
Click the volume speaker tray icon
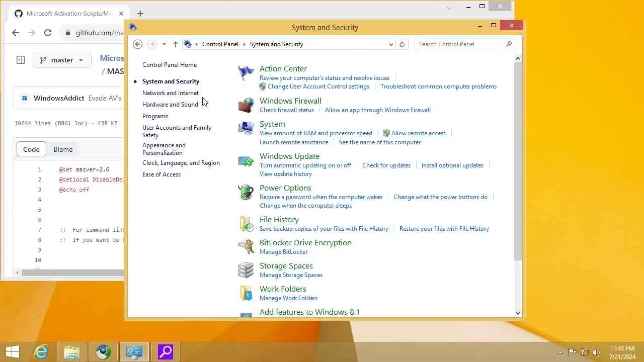[x=597, y=352]
